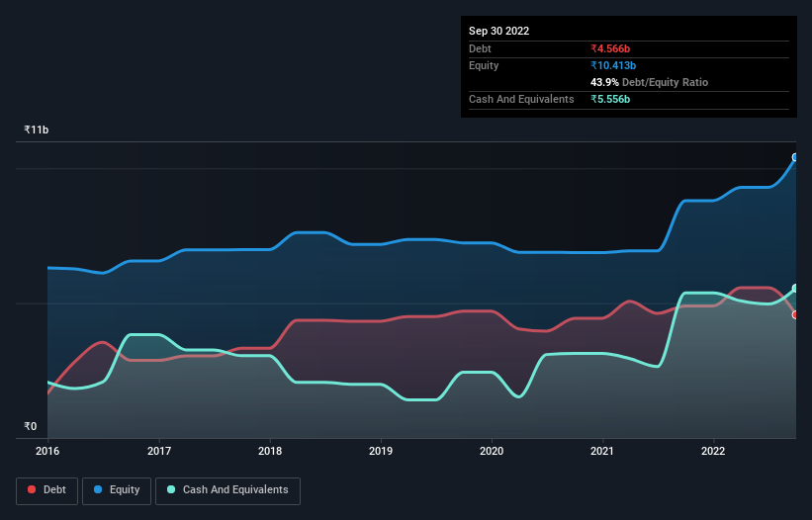Click the ₹10.413b equity value

[x=613, y=65]
